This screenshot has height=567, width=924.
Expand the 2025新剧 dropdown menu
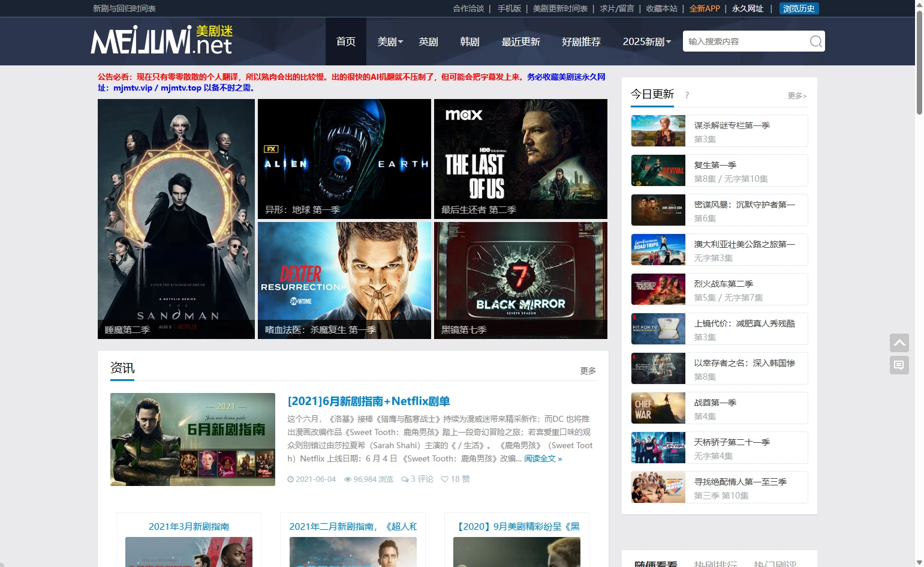pyautogui.click(x=646, y=42)
